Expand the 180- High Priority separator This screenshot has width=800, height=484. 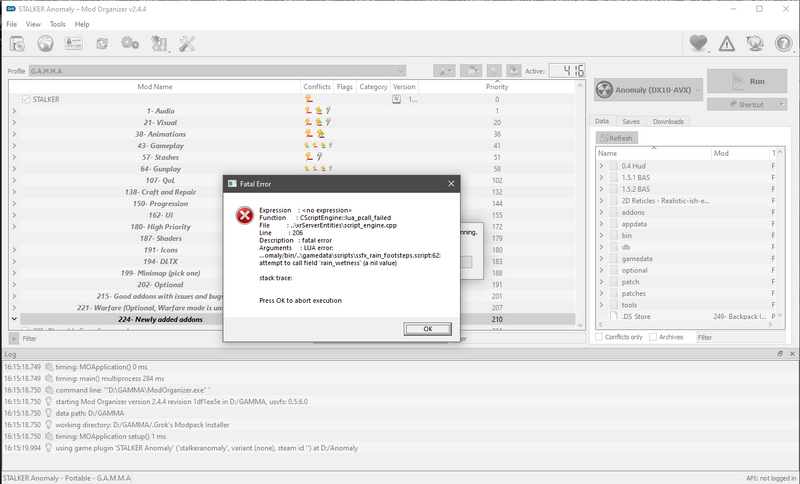(14, 226)
